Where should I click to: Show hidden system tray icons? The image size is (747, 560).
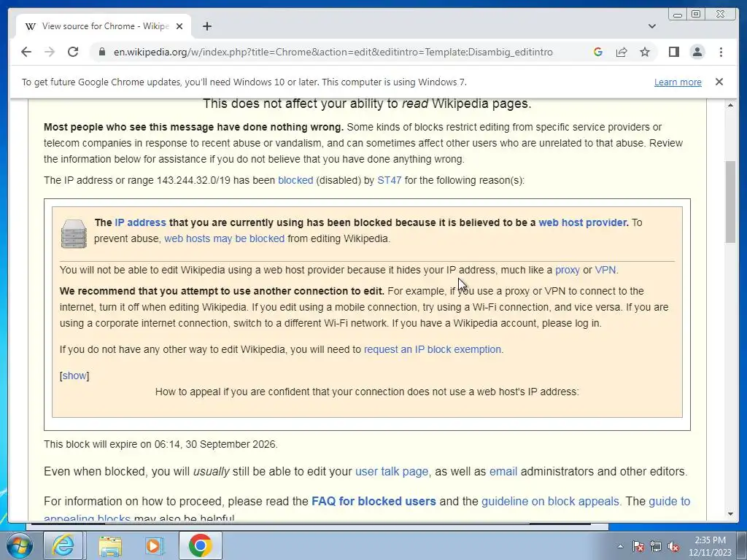coord(620,546)
